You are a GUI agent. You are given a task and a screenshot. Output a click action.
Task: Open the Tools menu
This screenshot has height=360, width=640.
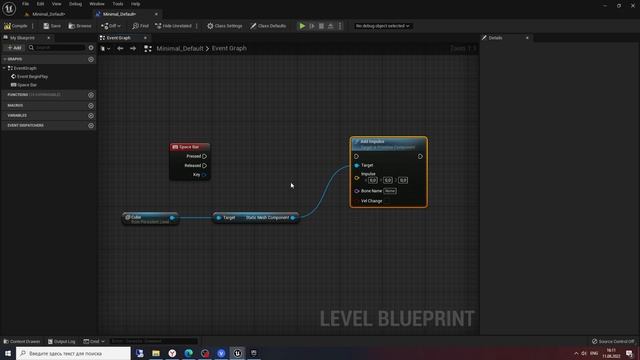[x=118, y=4]
